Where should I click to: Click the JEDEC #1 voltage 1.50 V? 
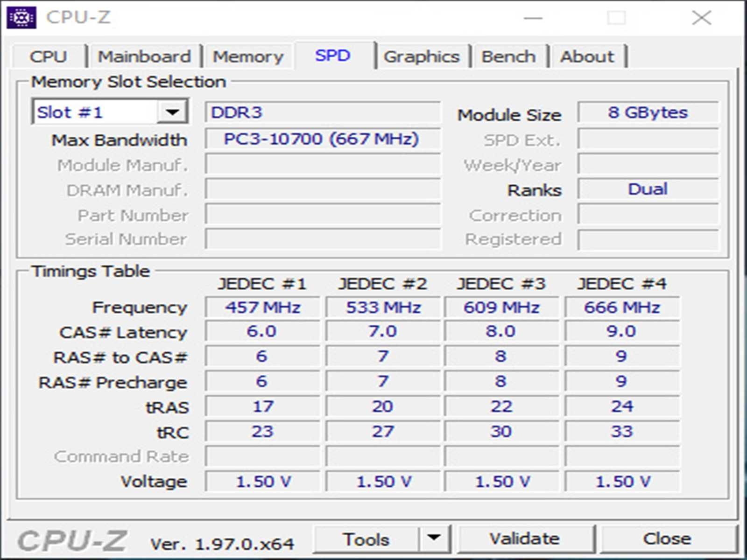pyautogui.click(x=263, y=481)
